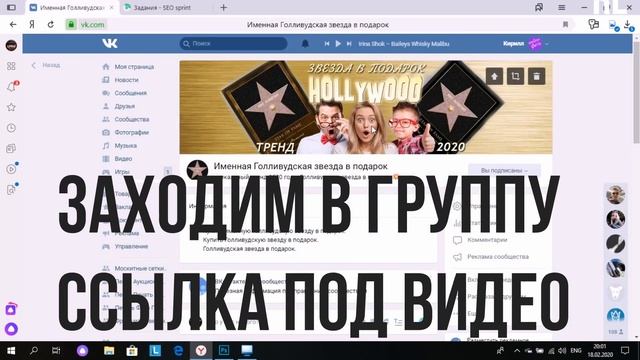This screenshot has width=640, height=360.
Task: Open Yandex password manager key icon
Action: (x=593, y=24)
